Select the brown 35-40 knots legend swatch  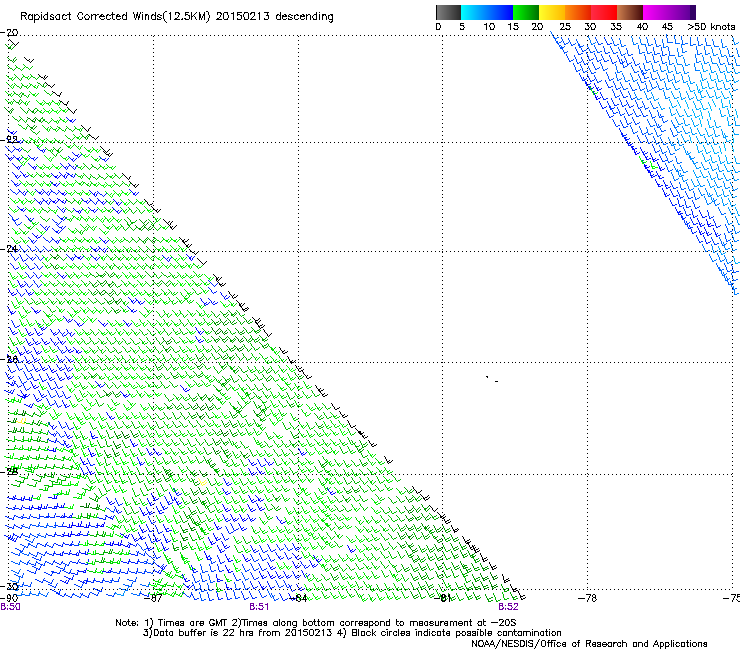pos(630,12)
